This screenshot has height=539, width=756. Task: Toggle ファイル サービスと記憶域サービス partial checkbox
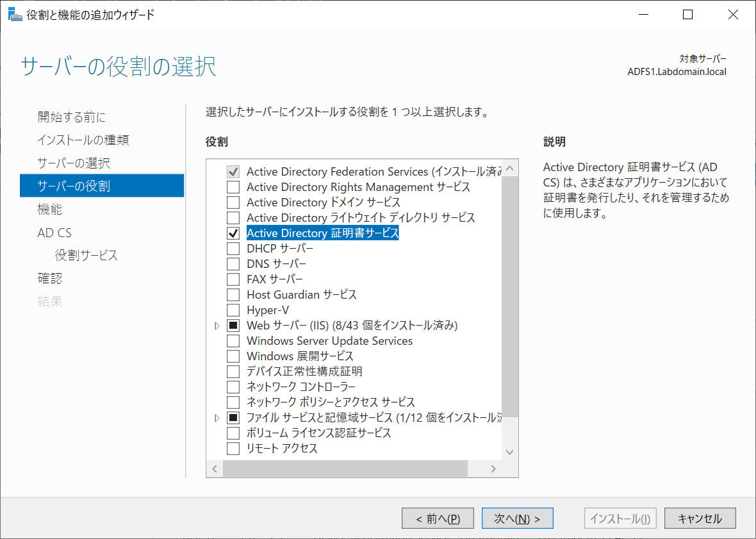233,417
